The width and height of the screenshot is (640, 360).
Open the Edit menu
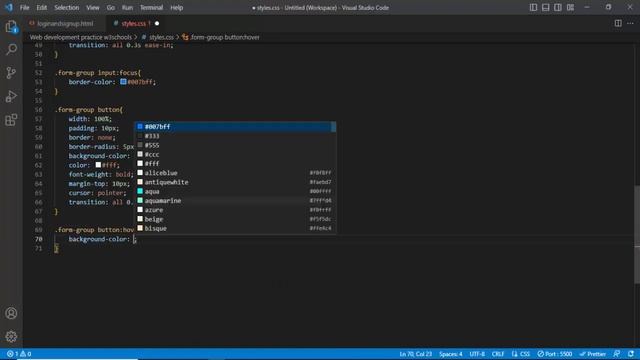coord(42,8)
